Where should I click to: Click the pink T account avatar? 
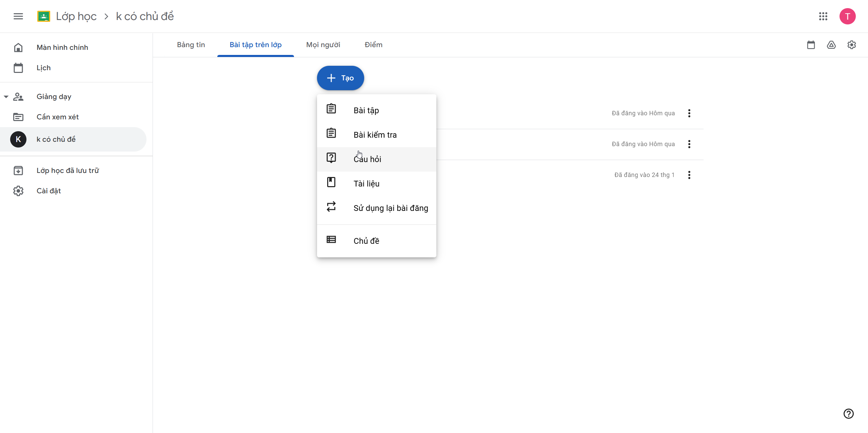847,16
